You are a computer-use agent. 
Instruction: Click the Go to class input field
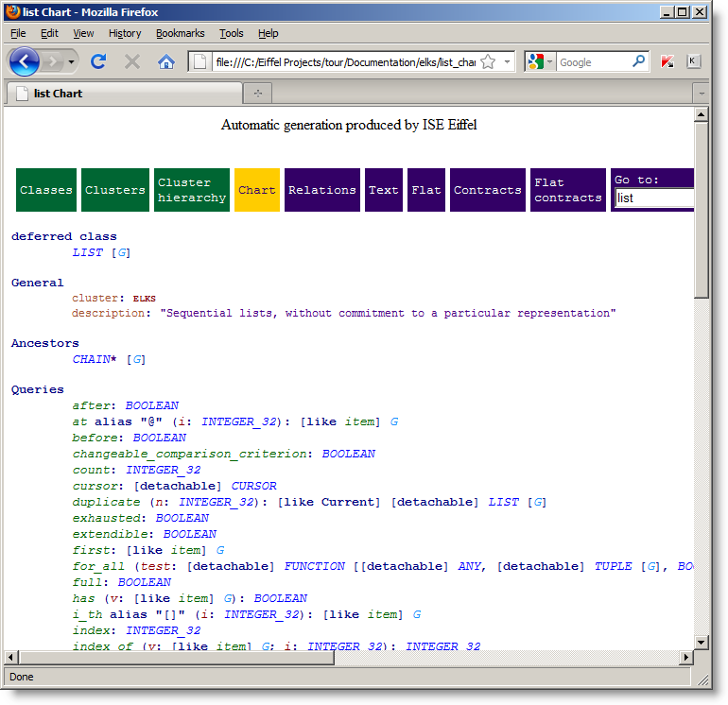point(654,198)
